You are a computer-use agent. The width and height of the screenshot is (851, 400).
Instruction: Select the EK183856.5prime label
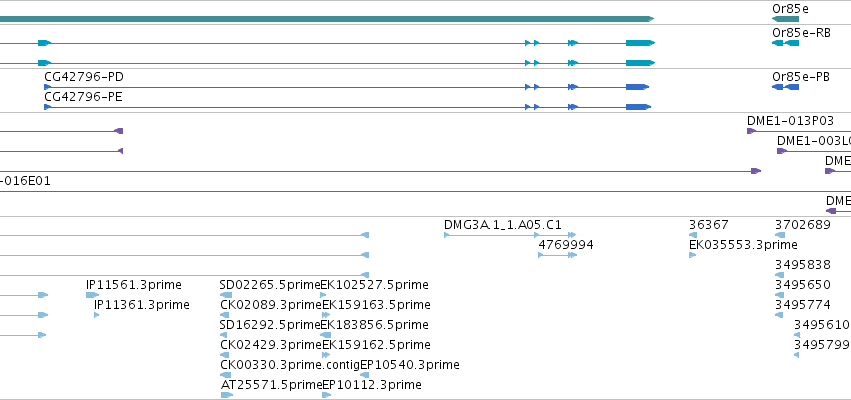click(375, 325)
